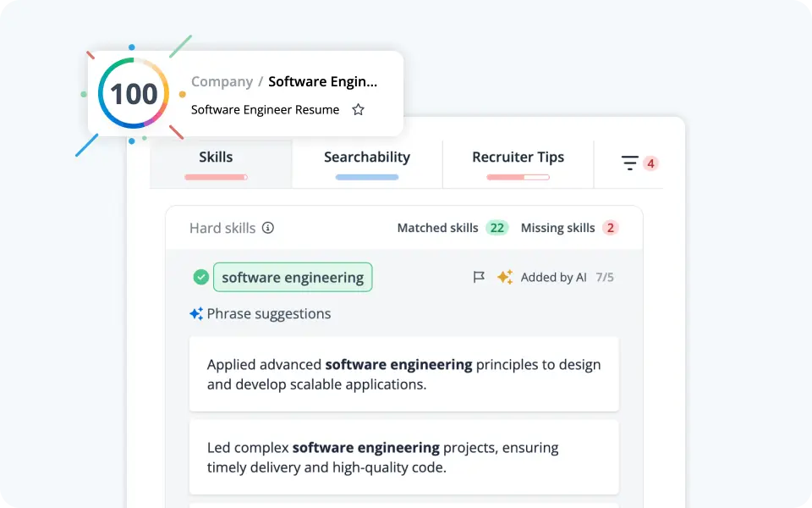Image resolution: width=812 pixels, height=508 pixels.
Task: Open the Company breadcrumb link
Action: click(x=222, y=81)
